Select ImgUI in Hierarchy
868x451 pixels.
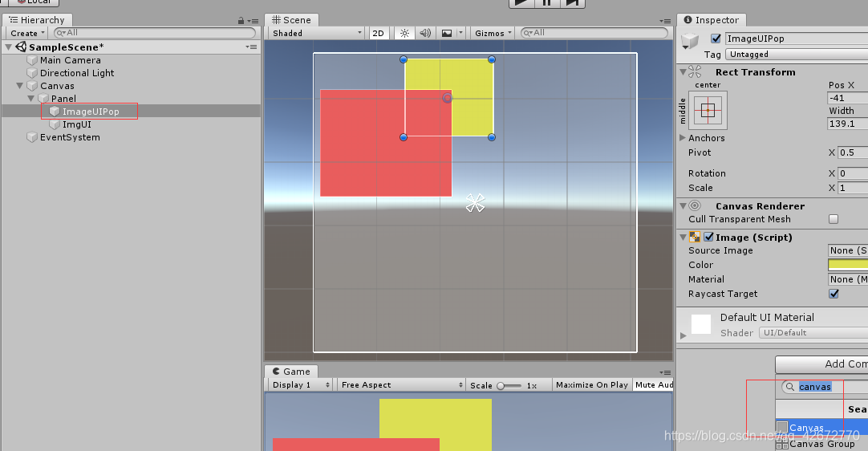[x=77, y=124]
